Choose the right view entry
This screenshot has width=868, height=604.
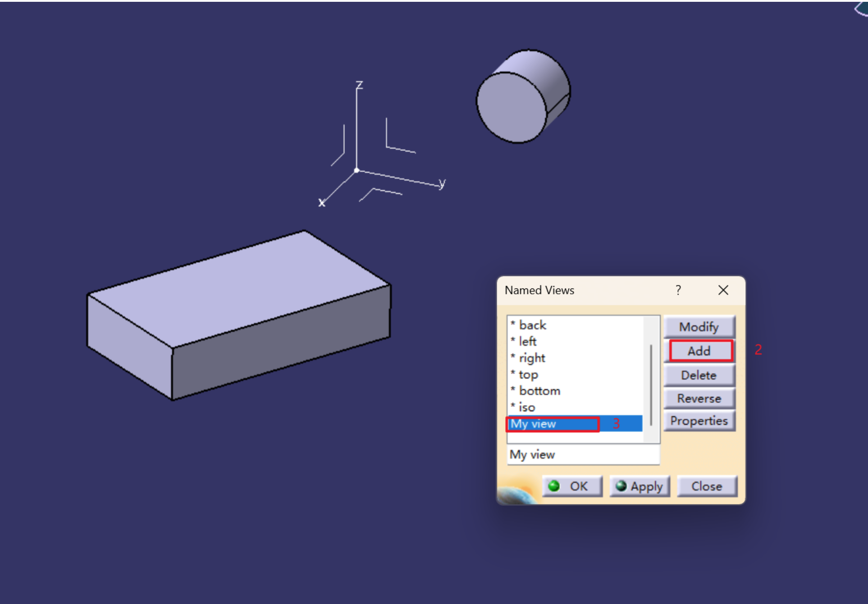[x=532, y=358]
